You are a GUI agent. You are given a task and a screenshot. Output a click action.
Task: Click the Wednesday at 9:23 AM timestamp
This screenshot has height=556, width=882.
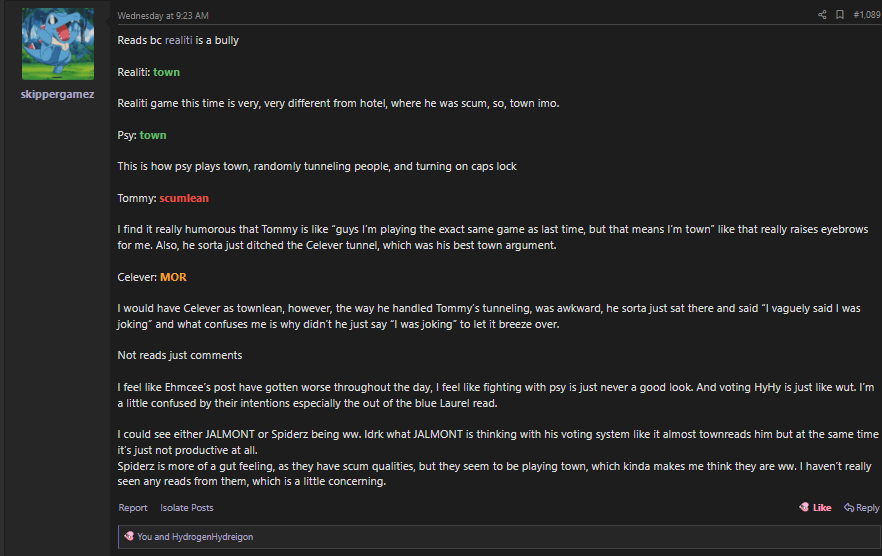pyautogui.click(x=163, y=16)
